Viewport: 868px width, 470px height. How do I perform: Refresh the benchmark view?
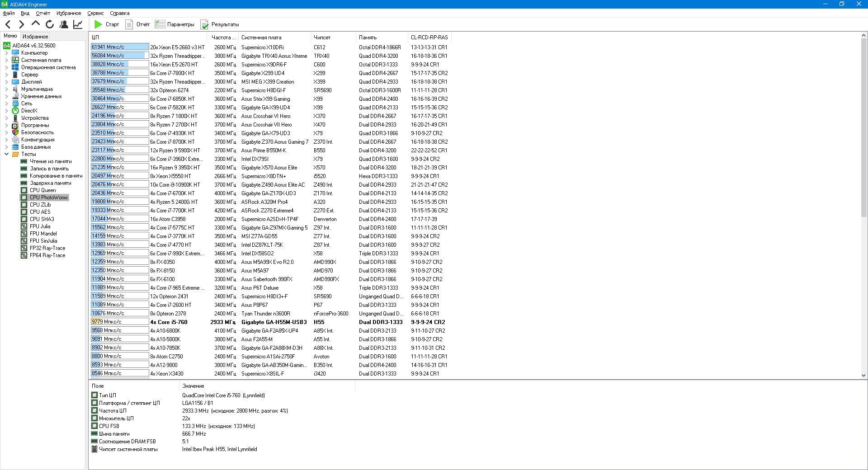(50, 24)
